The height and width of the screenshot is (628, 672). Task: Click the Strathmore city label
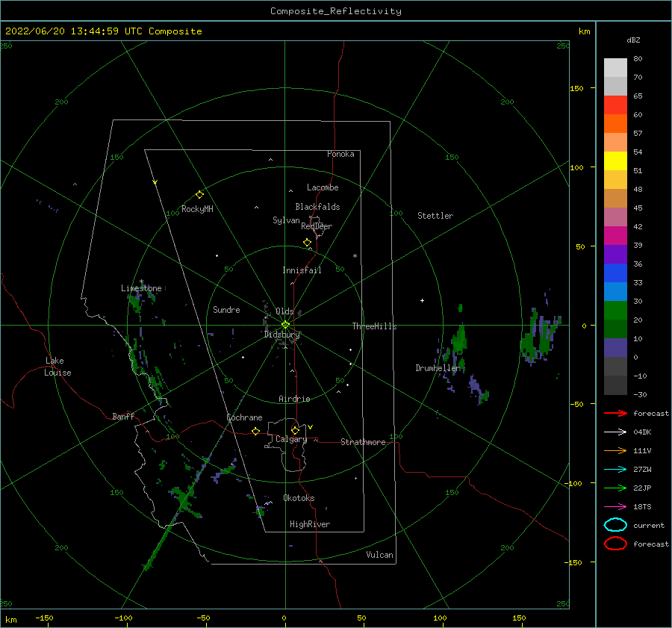(363, 442)
